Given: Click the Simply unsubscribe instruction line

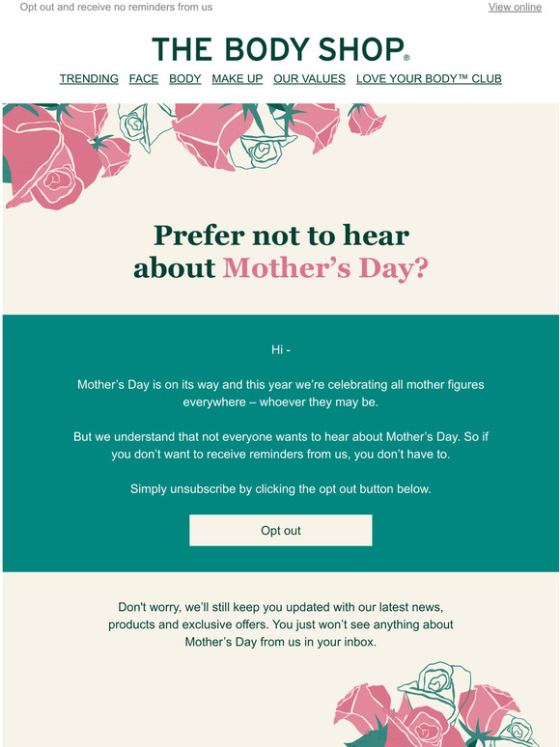Looking at the screenshot, I should 281,489.
